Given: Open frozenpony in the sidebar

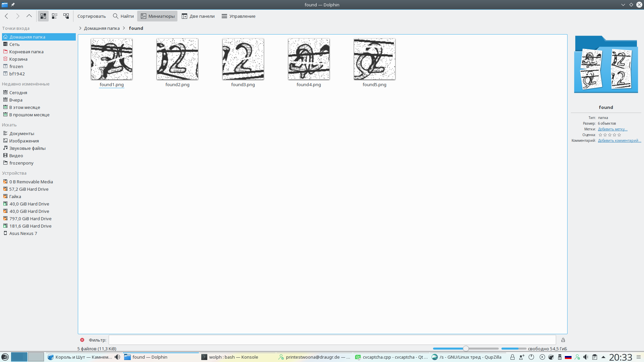Looking at the screenshot, I should pos(39,163).
